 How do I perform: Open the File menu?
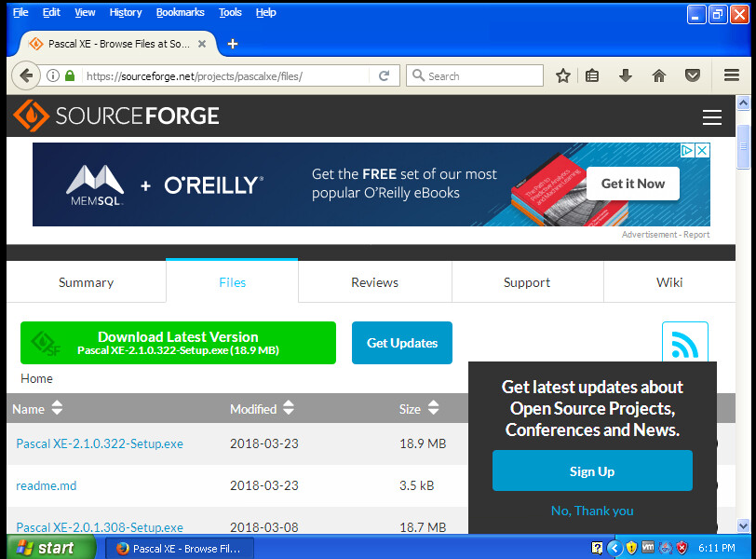pos(20,12)
